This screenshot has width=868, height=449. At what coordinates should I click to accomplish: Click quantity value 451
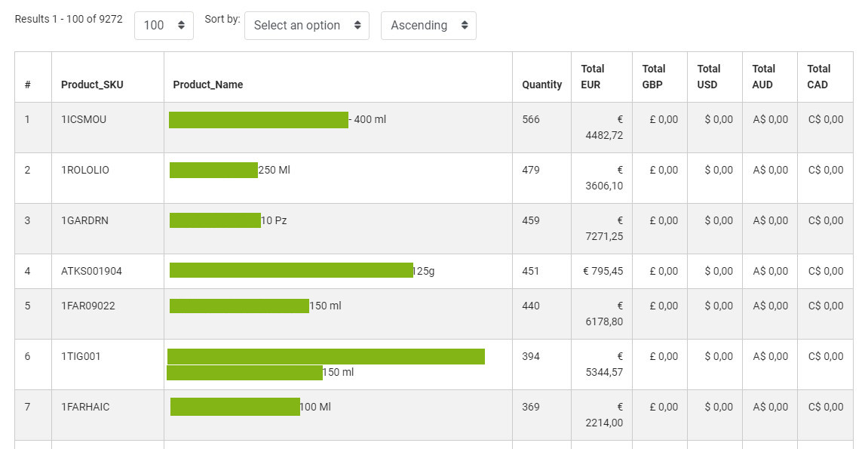(x=531, y=271)
